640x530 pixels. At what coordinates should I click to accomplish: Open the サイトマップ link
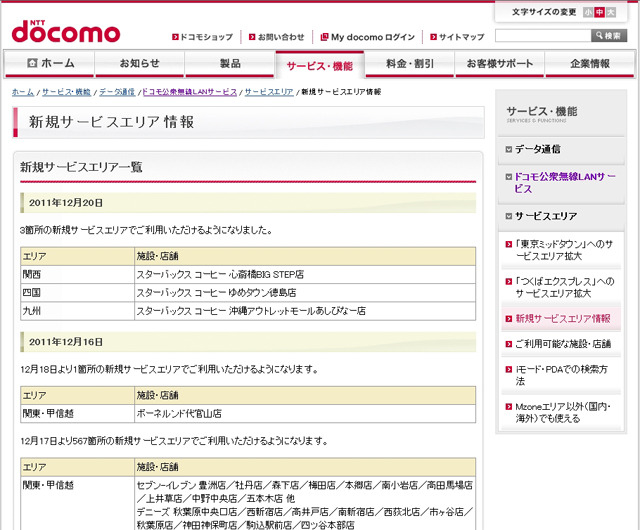(461, 37)
